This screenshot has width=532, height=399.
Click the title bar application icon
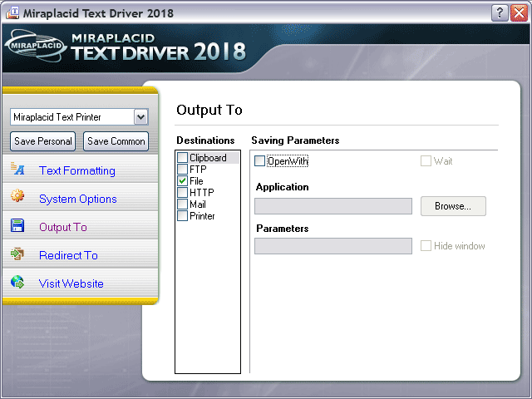[x=12, y=13]
